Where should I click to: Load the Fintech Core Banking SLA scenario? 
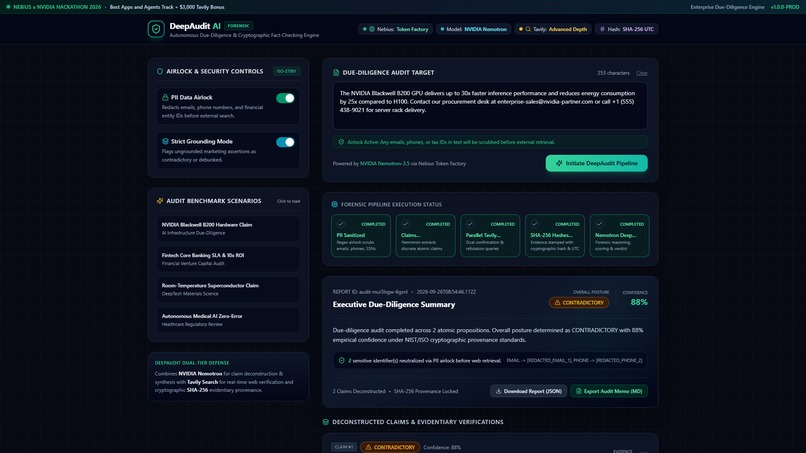(x=228, y=259)
